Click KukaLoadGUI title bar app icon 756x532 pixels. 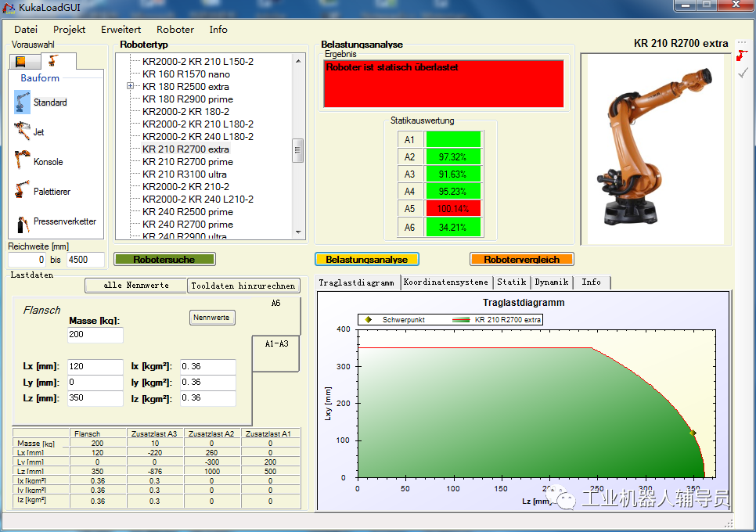click(9, 8)
